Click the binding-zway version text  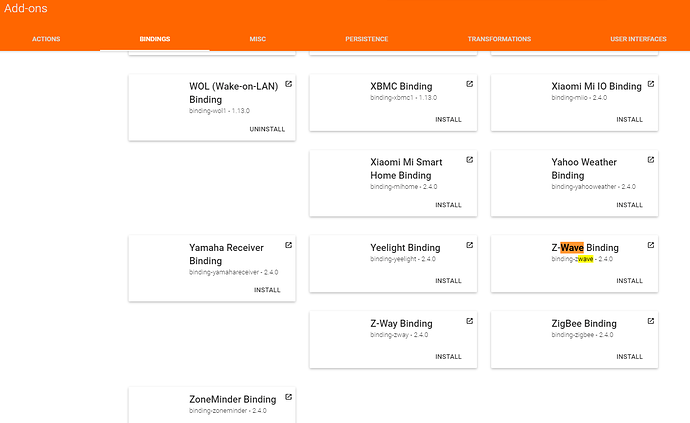(399, 335)
